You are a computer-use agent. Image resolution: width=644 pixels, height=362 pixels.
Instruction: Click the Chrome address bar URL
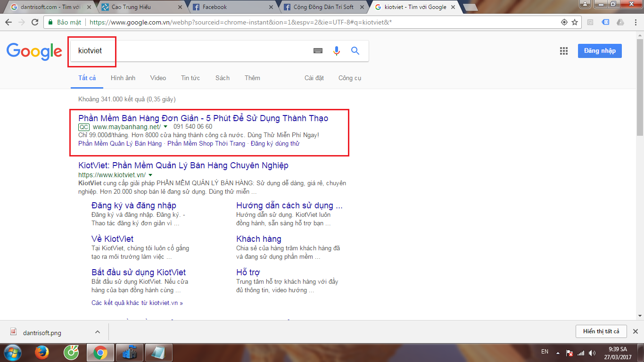[x=240, y=22]
